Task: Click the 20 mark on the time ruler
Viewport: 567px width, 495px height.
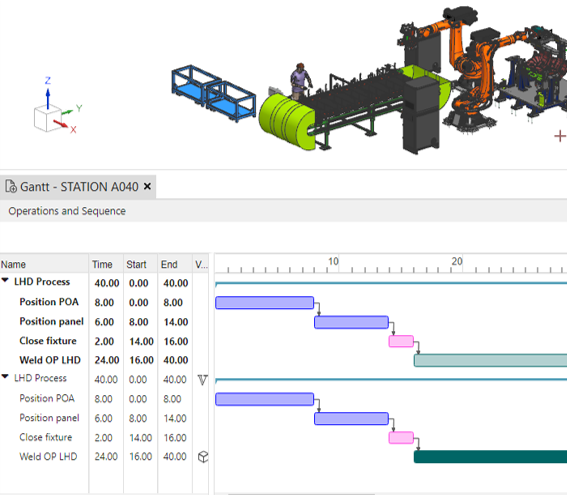Action: click(x=457, y=261)
